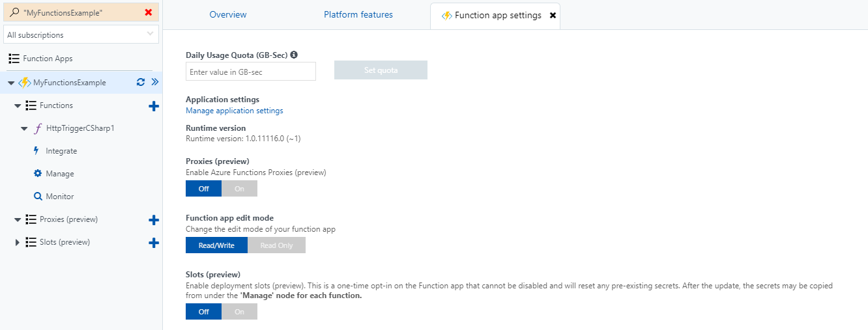Viewport: 868px width, 330px height.
Task: Click the Function app settings tab icon
Action: pos(446,16)
